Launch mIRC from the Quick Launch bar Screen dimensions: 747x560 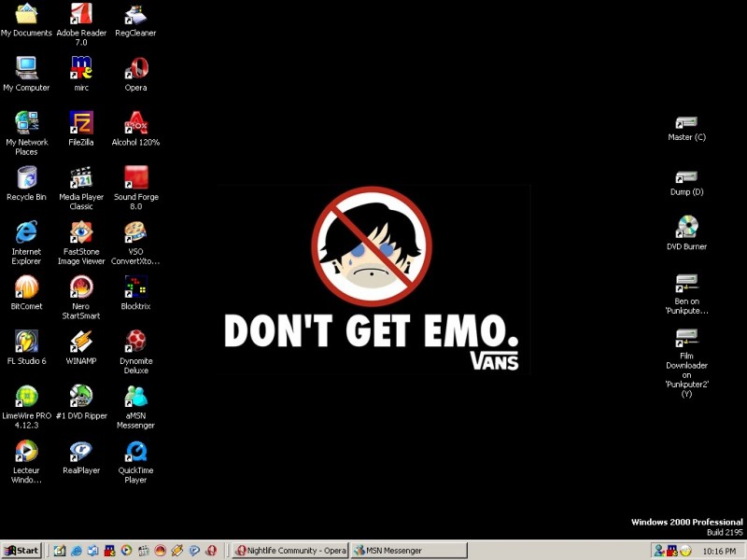click(x=109, y=551)
